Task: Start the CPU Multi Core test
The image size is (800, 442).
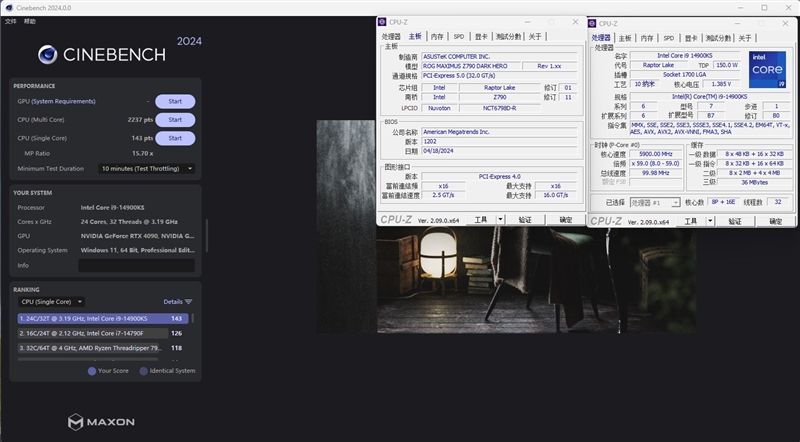Action: (x=175, y=119)
